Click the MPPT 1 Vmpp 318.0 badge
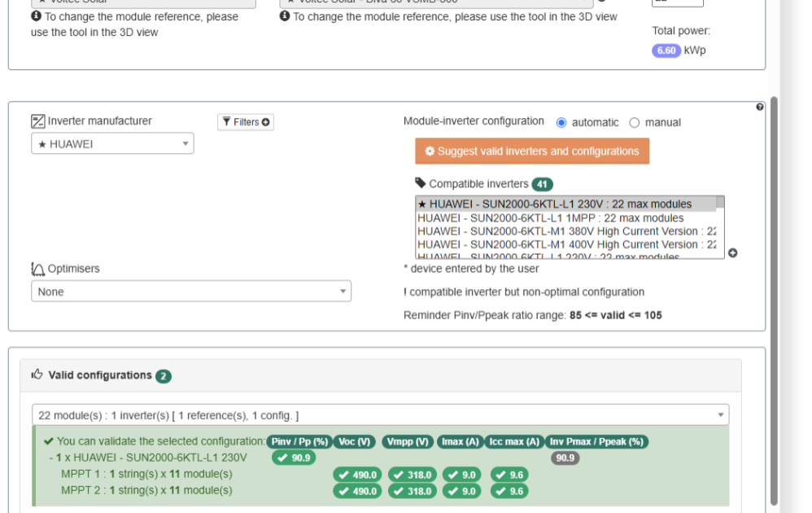Viewport: 812px width, 513px height. [x=413, y=475]
